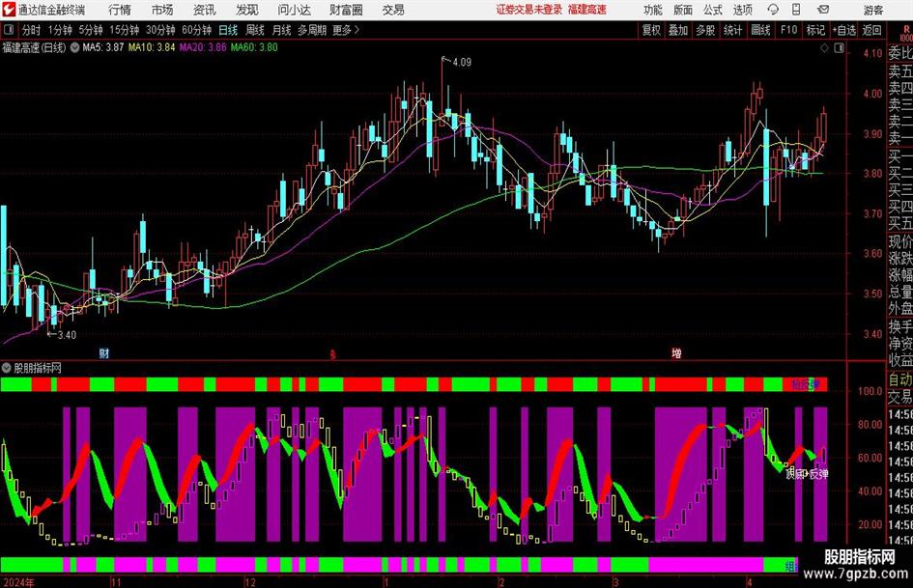Image resolution: width=913 pixels, height=588 pixels.
Task: Click the month 12 marker on time axis
Action: [x=250, y=582]
